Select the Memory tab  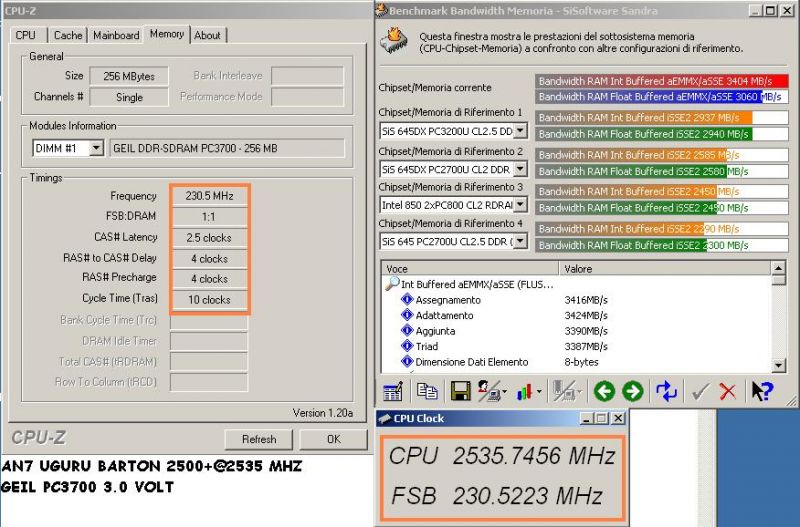(167, 34)
